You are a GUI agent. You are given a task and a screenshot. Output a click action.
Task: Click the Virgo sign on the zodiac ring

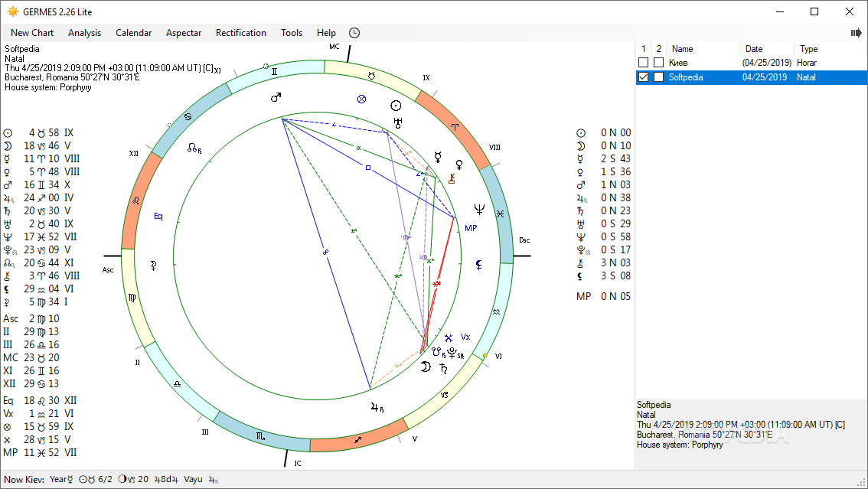coord(132,298)
